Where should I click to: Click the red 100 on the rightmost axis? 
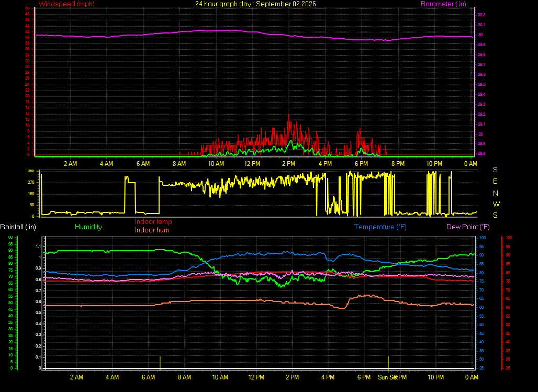509,238
